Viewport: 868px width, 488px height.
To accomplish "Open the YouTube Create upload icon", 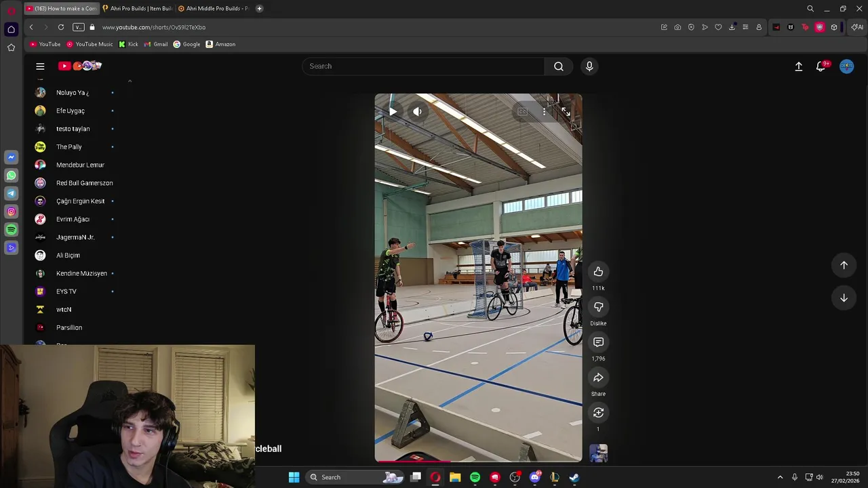I will pyautogui.click(x=799, y=66).
